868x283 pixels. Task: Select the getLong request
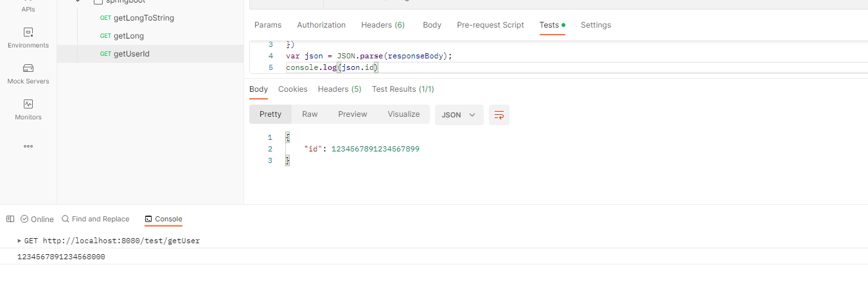pyautogui.click(x=128, y=36)
